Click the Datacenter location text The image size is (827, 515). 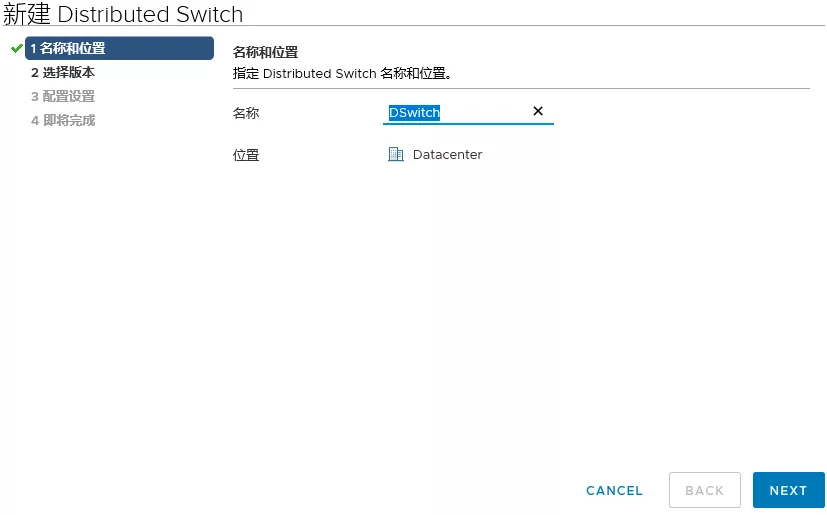click(447, 154)
